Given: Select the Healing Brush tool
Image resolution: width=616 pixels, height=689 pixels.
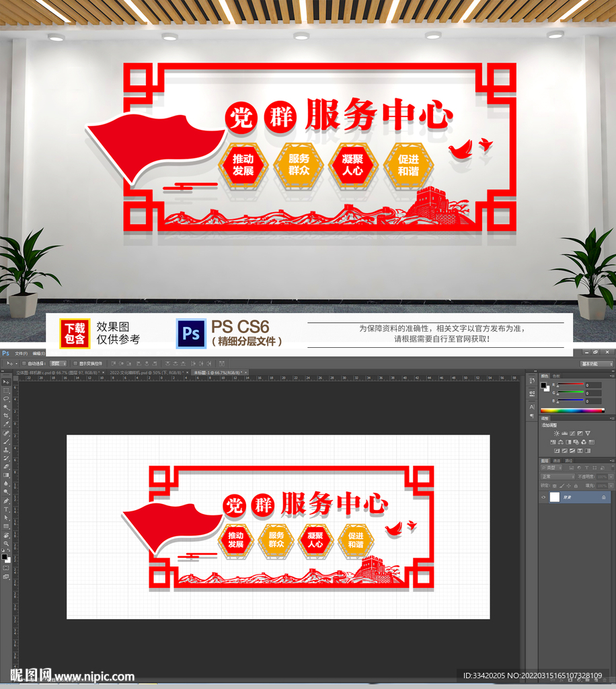Looking at the screenshot, I should click(6, 433).
